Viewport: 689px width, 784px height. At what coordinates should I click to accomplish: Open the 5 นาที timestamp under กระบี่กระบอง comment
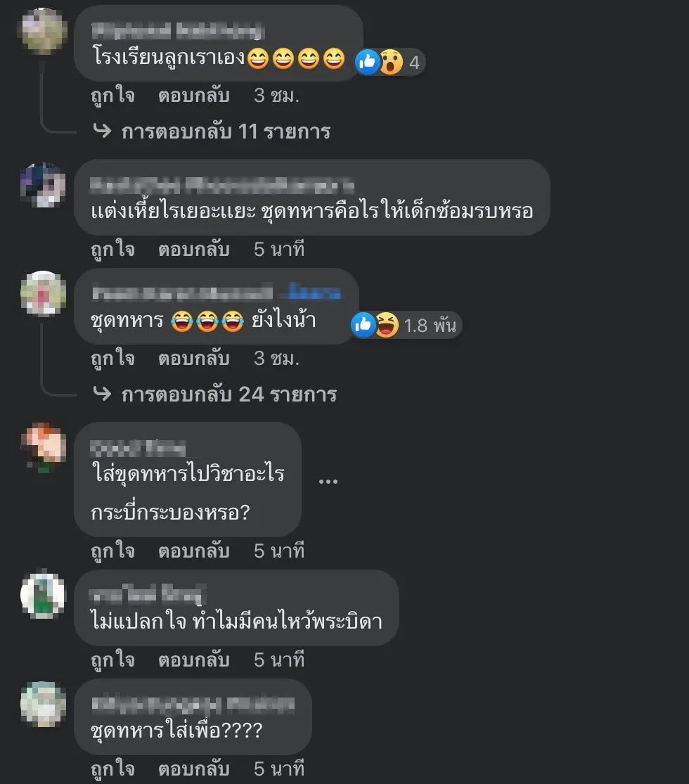coord(279,551)
